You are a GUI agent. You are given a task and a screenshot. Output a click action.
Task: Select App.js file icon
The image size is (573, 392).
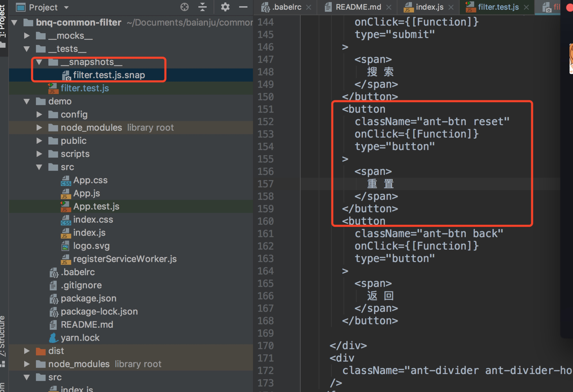pos(66,194)
